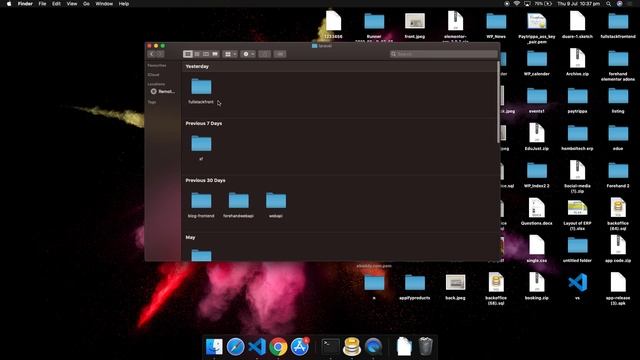
Task: Select booking.zip on the desktop
Action: 537,287
